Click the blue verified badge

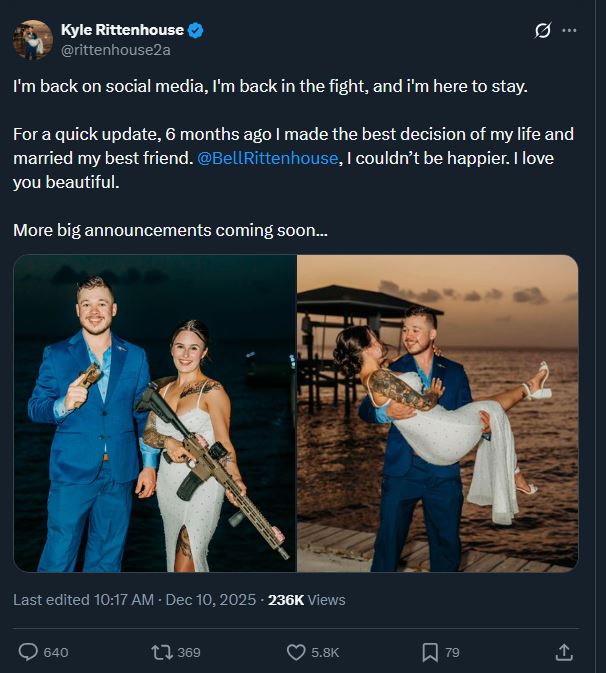click(196, 31)
